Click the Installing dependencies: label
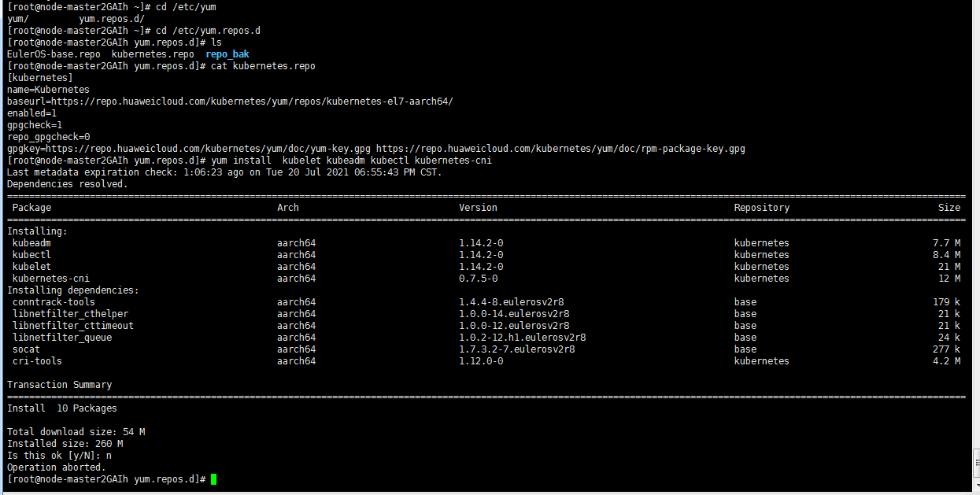 click(73, 290)
